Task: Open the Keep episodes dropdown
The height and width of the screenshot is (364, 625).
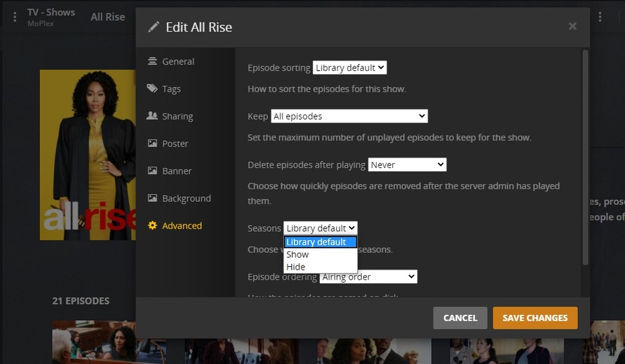Action: pos(349,117)
